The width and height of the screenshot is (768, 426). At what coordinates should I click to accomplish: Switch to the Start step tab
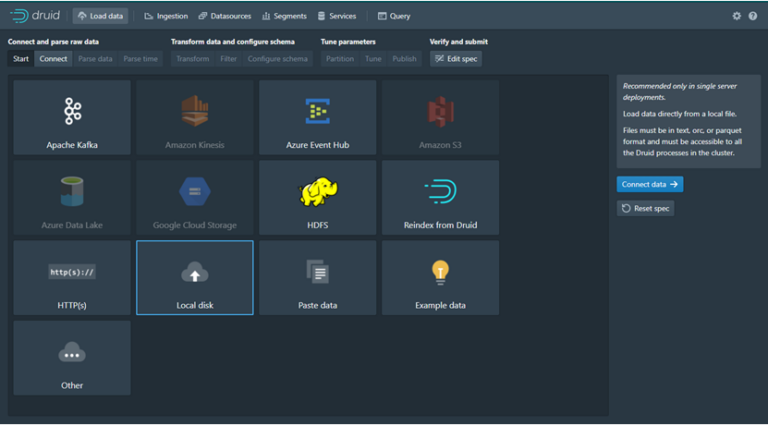pos(21,59)
